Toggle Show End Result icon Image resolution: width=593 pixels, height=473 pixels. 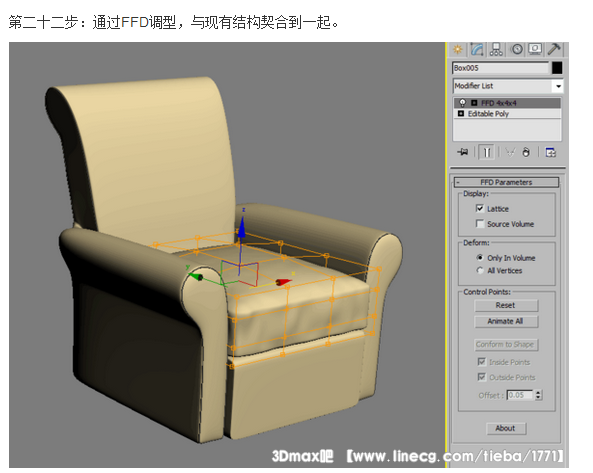point(487,152)
